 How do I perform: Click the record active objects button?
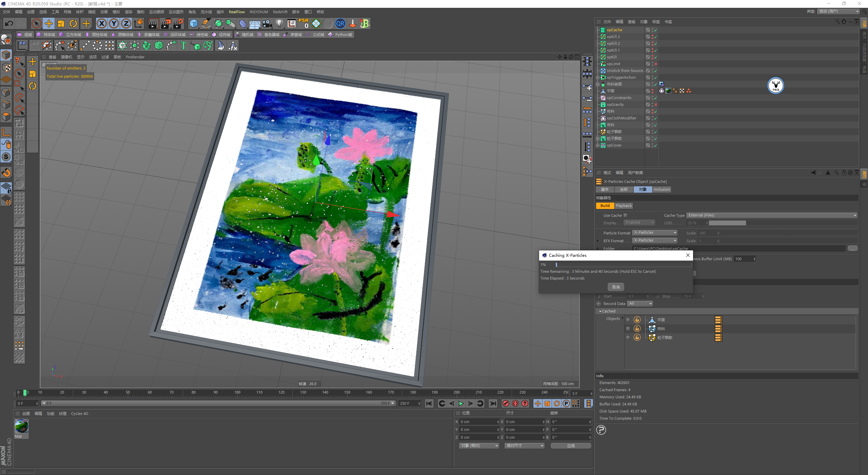coord(506,403)
